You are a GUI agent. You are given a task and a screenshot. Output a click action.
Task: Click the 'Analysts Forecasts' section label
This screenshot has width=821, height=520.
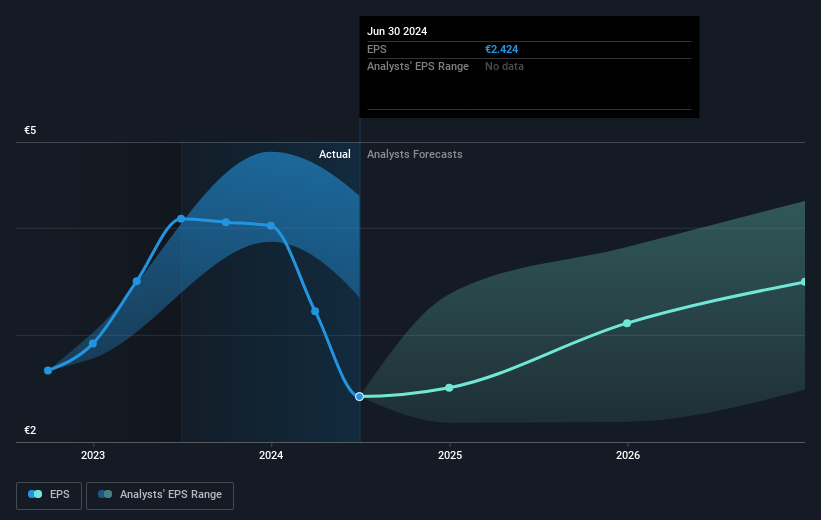pos(415,154)
